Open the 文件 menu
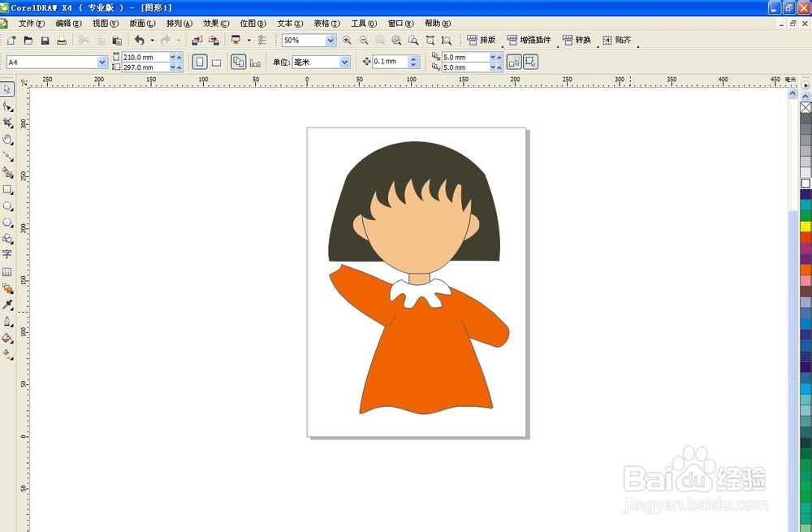The height and width of the screenshot is (532, 812). (32, 24)
